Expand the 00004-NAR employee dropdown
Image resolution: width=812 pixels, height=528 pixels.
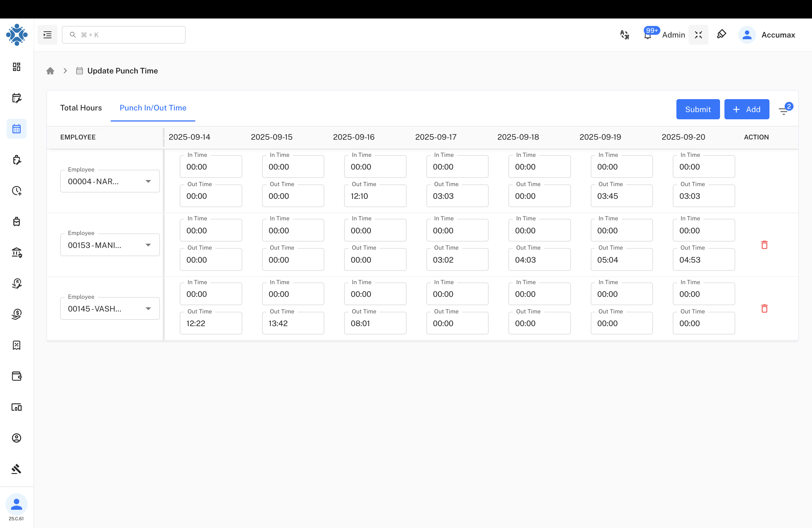pos(148,181)
